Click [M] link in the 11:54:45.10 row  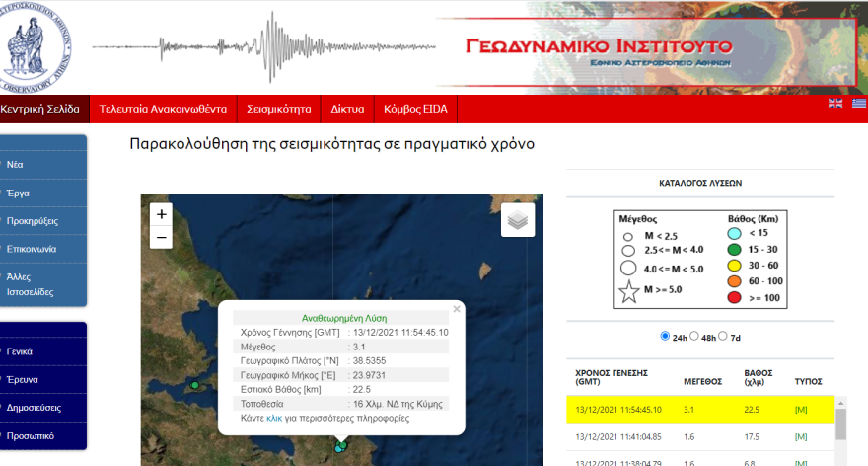click(801, 410)
